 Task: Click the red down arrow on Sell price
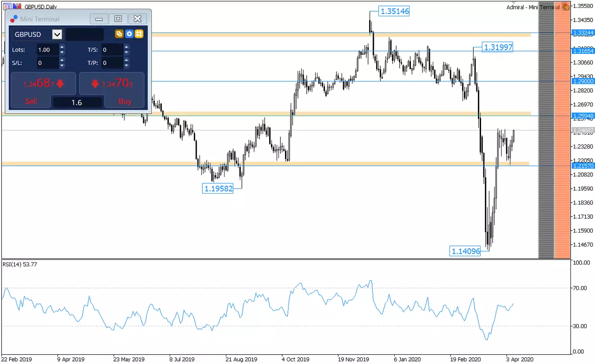click(x=59, y=84)
